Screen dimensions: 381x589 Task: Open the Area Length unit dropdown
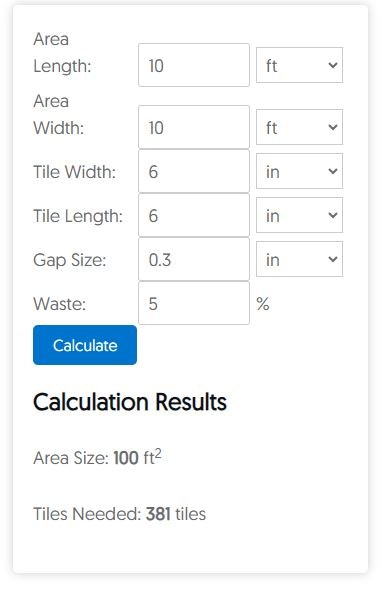[299, 65]
